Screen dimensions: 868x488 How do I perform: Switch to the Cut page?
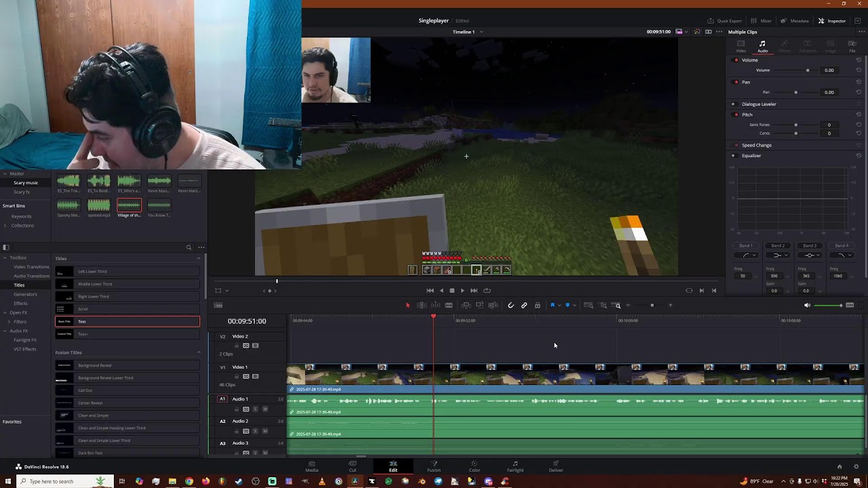[x=353, y=466]
